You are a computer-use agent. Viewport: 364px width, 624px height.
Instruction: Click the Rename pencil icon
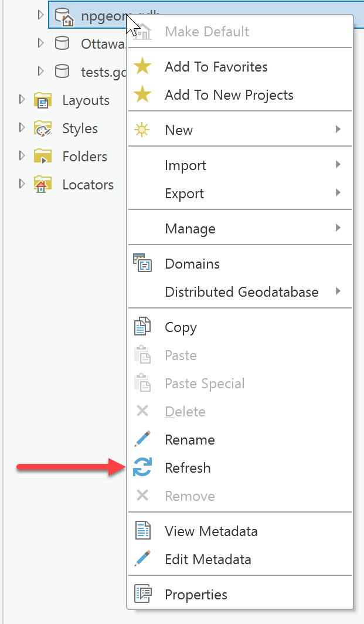coord(142,440)
